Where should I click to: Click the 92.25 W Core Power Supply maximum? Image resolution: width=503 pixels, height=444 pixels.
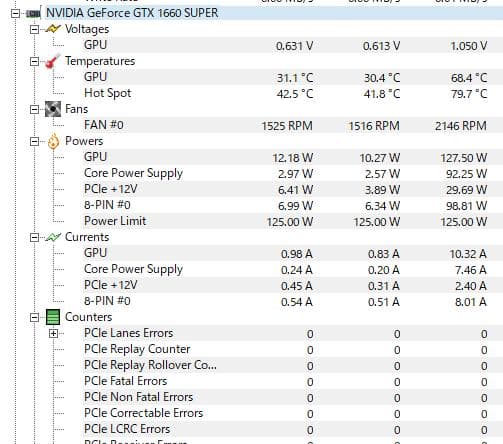(466, 174)
